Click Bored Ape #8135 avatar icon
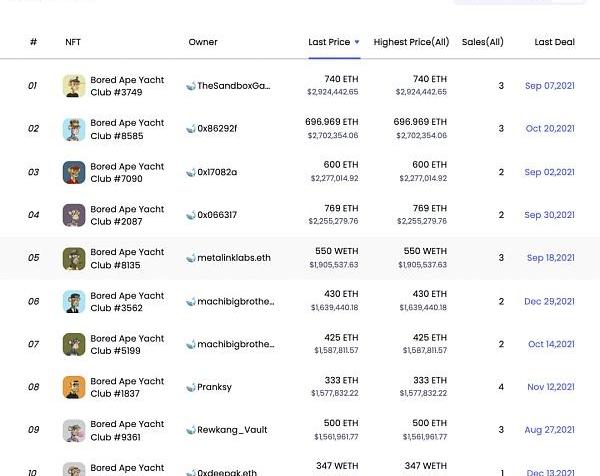Screen dimensions: 600x476 [74, 258]
